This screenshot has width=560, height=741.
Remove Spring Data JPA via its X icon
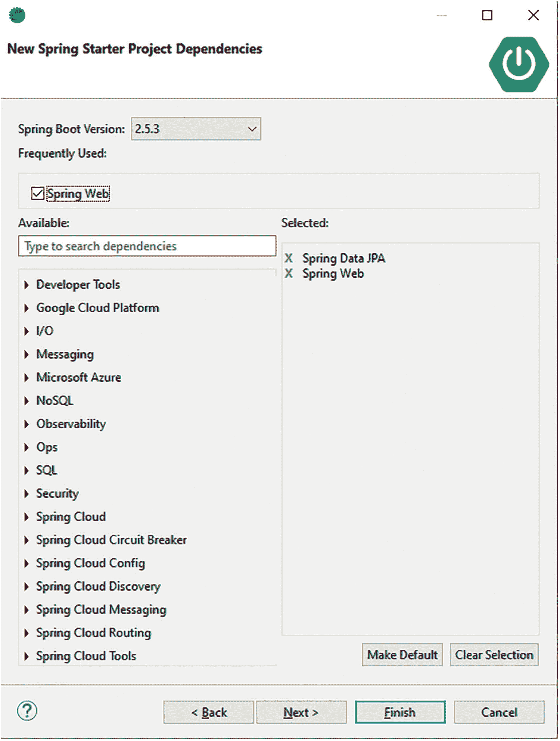point(289,258)
